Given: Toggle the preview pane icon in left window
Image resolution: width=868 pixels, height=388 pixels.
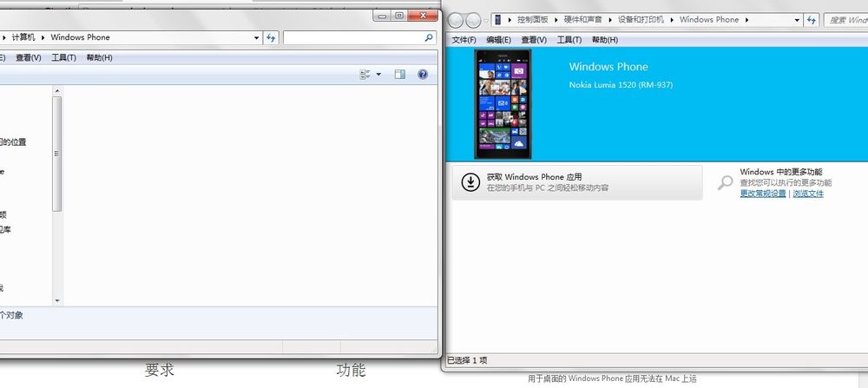Looking at the screenshot, I should click(x=399, y=74).
